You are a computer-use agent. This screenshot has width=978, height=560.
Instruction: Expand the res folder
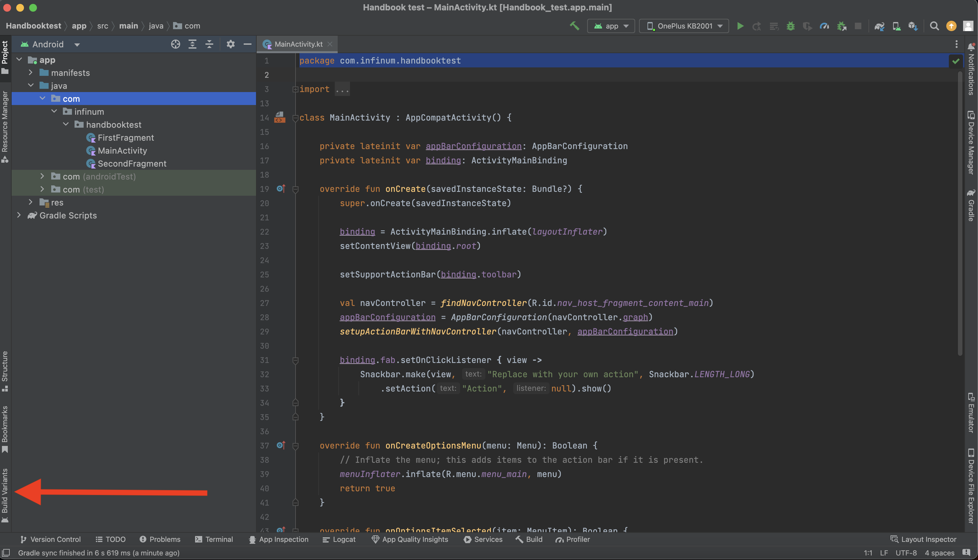point(31,202)
